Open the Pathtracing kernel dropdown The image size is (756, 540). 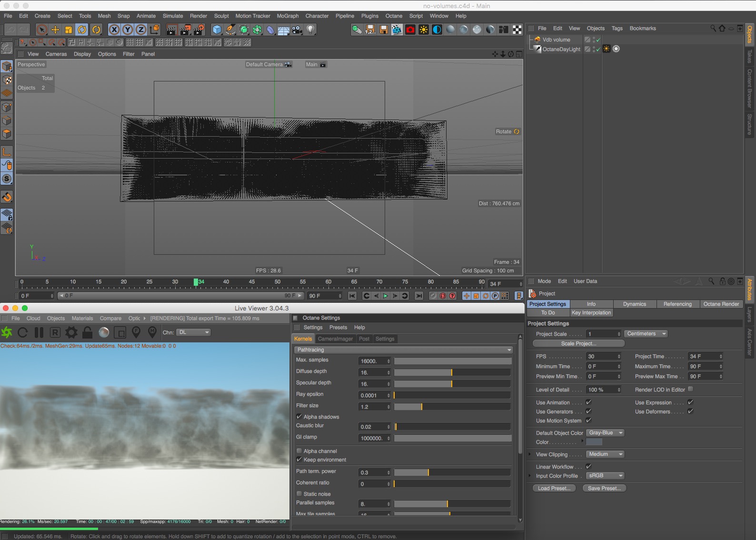(x=403, y=350)
